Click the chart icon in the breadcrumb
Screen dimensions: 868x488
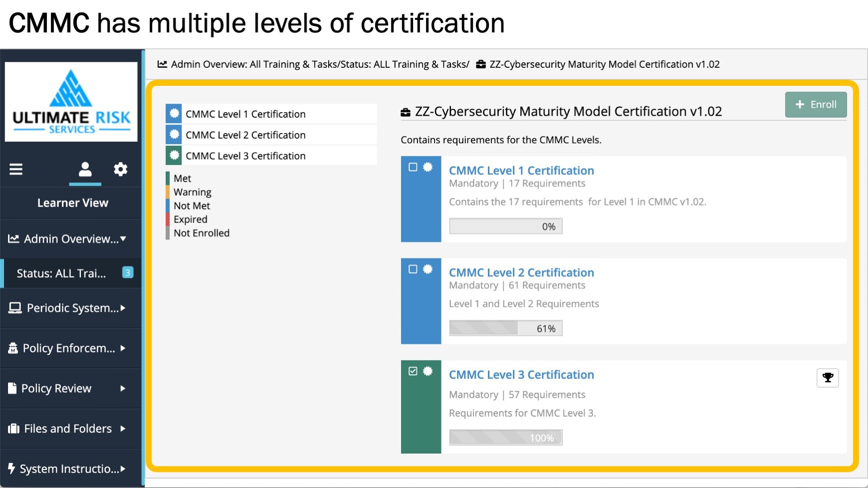click(162, 64)
